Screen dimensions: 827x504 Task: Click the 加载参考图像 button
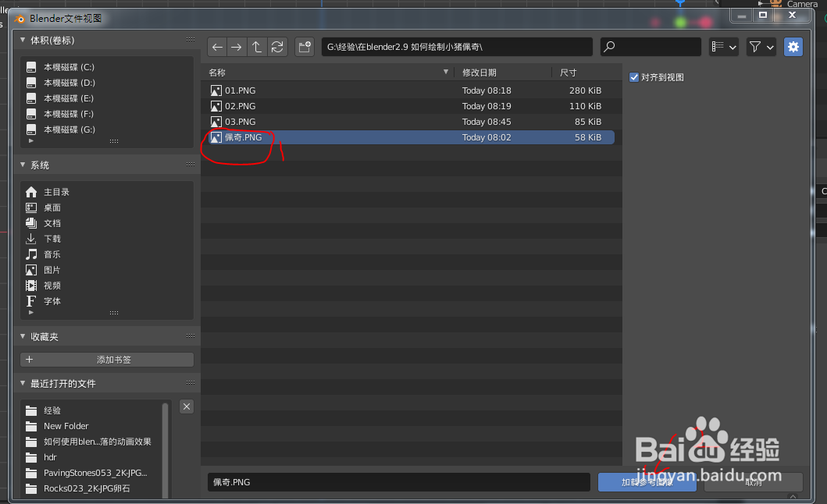click(647, 482)
